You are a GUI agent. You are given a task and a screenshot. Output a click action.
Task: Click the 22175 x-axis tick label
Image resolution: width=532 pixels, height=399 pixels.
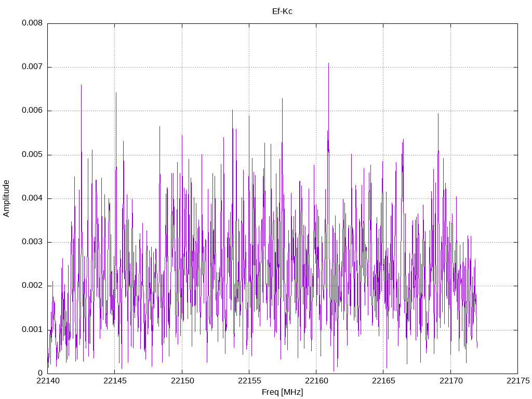coord(518,381)
